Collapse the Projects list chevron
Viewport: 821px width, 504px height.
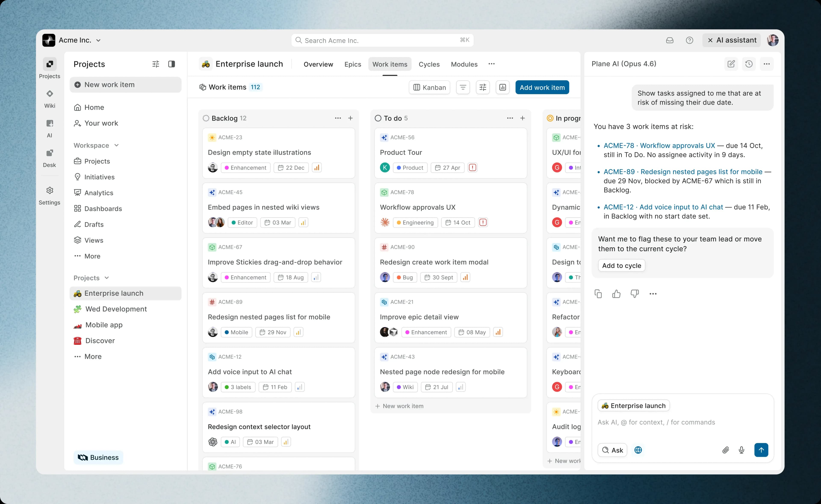click(106, 278)
